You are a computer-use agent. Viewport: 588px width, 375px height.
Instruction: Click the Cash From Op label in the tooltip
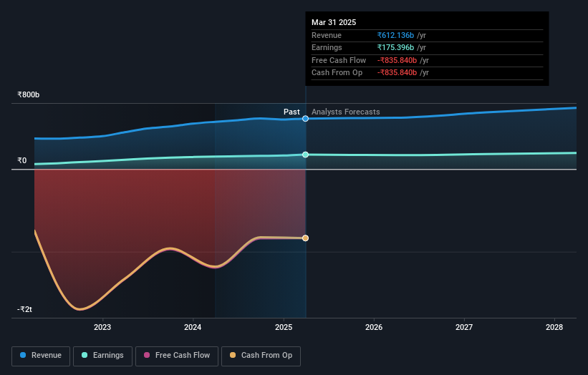(x=337, y=73)
